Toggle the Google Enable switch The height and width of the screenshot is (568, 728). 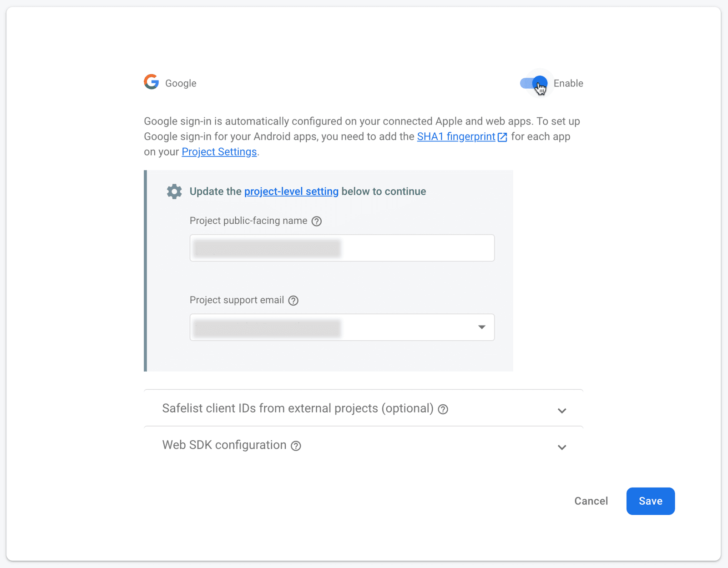[534, 83]
